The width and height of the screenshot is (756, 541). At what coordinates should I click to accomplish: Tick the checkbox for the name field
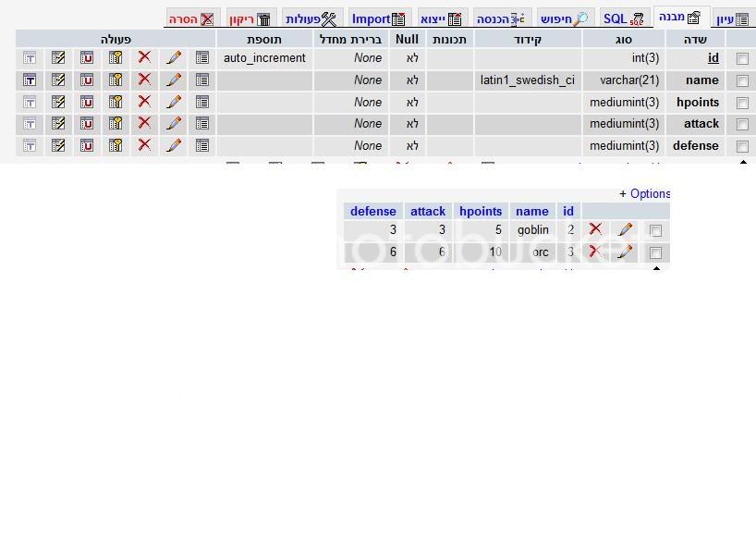pos(742,80)
